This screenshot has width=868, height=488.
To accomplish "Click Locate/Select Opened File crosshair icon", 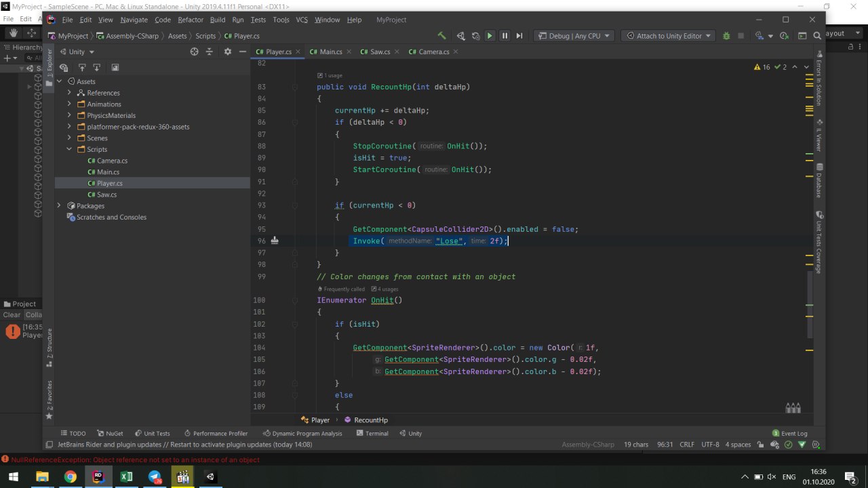I will coord(194,52).
